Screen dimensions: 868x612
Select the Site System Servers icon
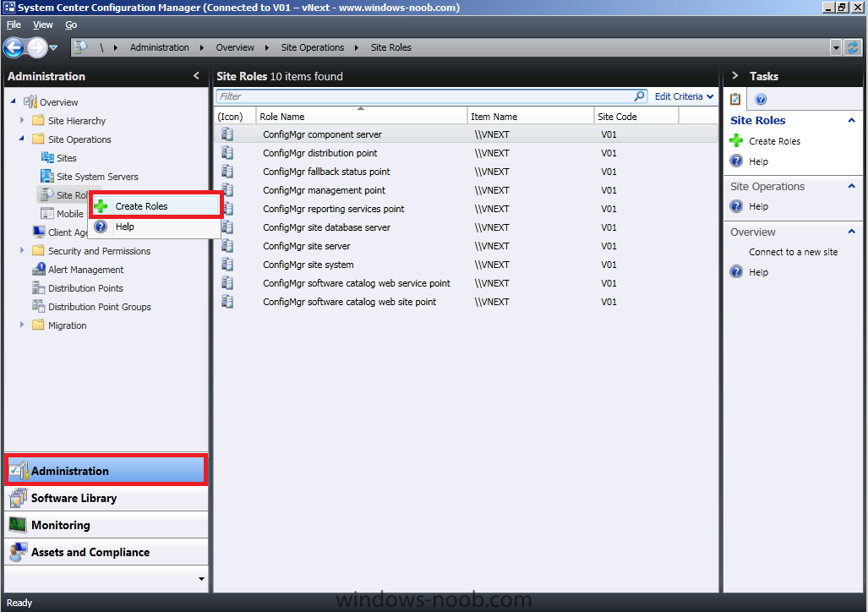47,176
